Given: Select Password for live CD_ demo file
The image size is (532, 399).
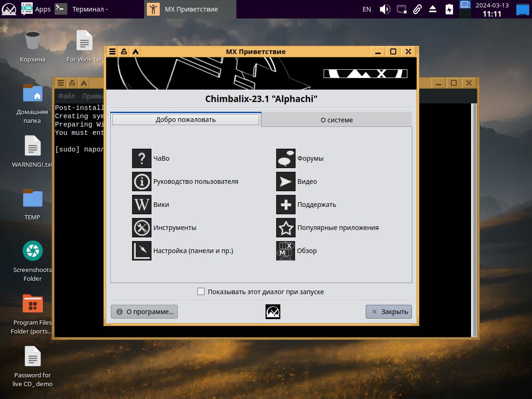Looking at the screenshot, I should [33, 366].
